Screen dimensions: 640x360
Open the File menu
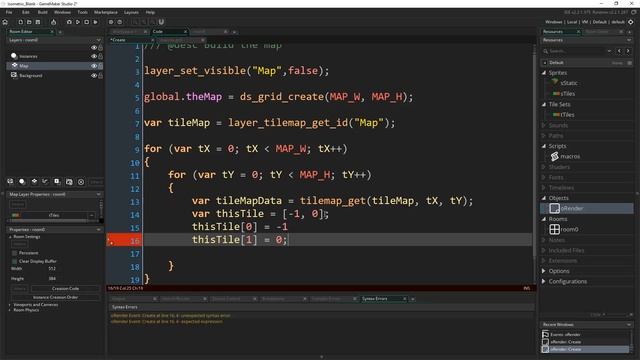tap(9, 12)
